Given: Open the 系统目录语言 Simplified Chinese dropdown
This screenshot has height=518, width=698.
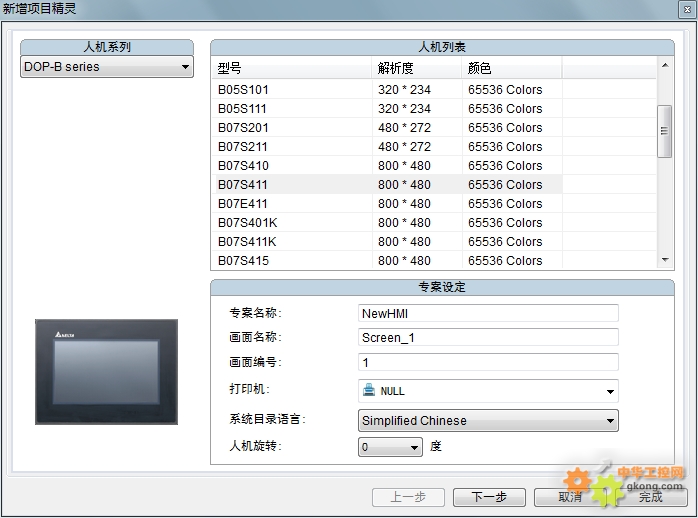Looking at the screenshot, I should click(x=488, y=421).
